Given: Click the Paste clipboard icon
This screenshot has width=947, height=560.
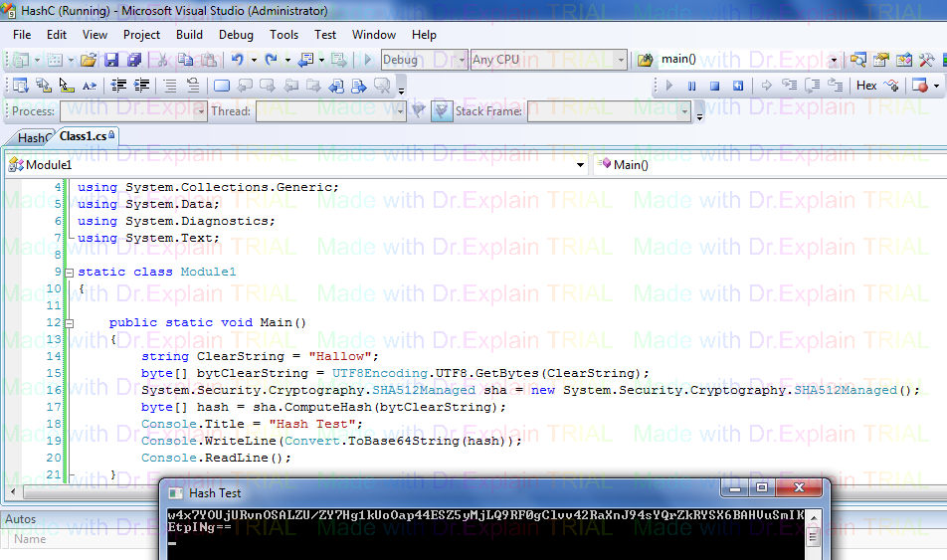Looking at the screenshot, I should pyautogui.click(x=209, y=60).
